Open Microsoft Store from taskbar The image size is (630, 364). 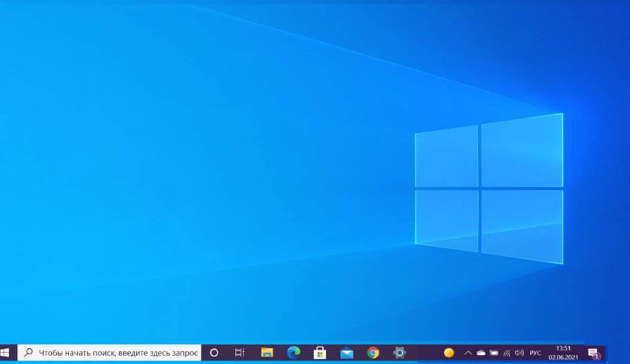tap(320, 353)
